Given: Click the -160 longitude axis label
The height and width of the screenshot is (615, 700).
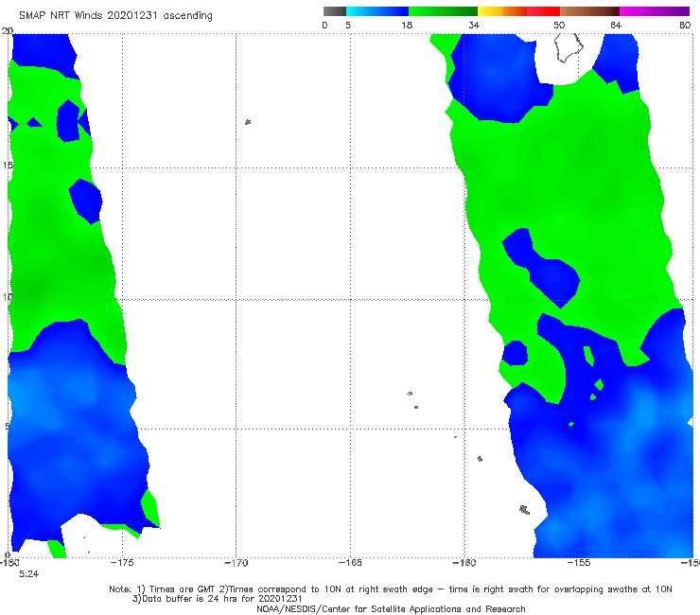Looking at the screenshot, I should point(464,563).
